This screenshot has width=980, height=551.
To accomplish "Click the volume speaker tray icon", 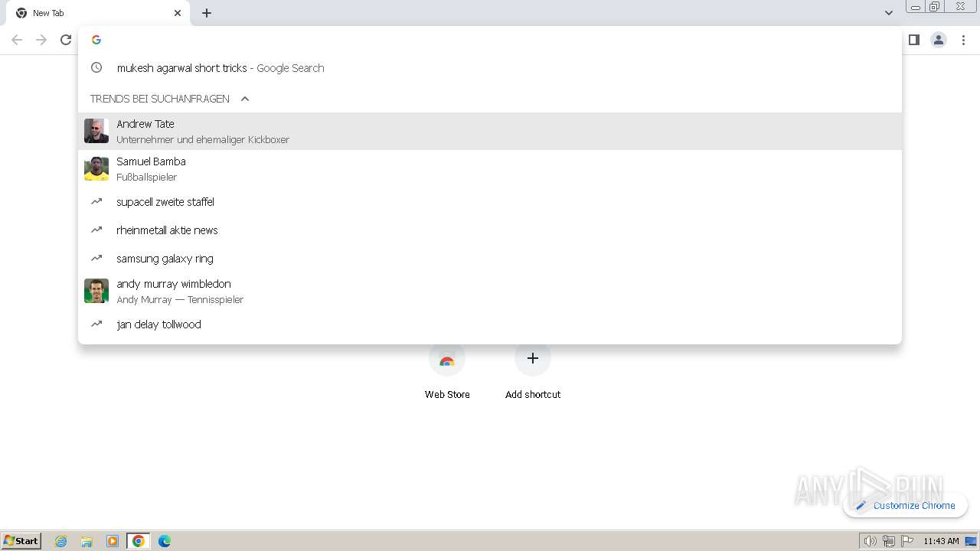I will (x=870, y=541).
